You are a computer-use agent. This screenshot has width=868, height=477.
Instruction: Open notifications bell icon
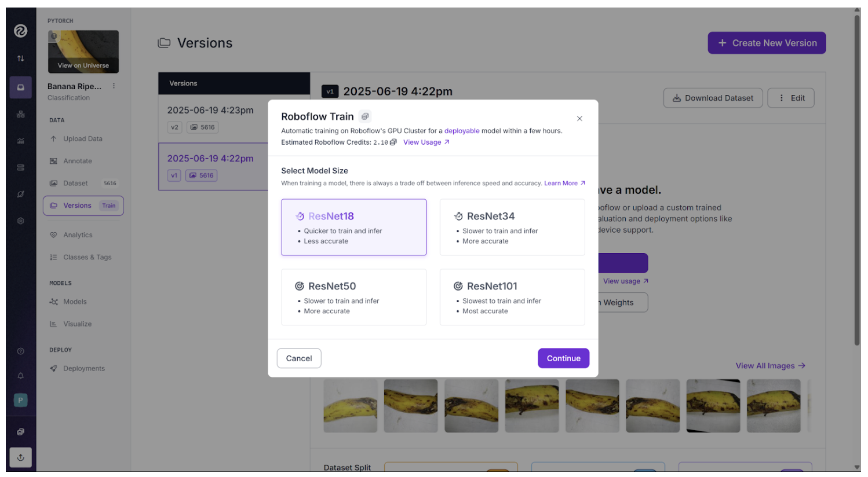(x=20, y=376)
